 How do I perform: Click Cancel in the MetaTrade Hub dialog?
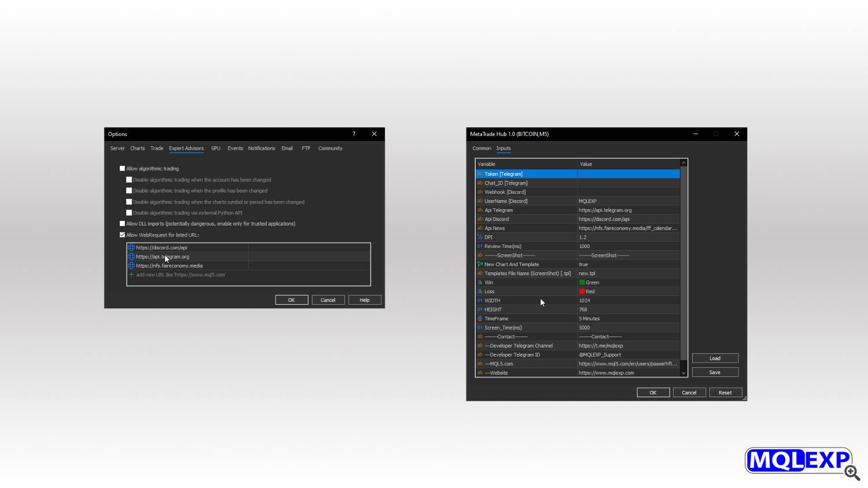click(x=689, y=393)
